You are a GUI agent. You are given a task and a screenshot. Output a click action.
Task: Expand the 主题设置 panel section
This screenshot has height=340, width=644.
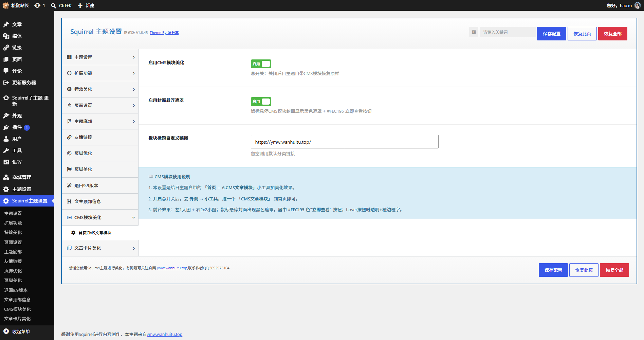click(100, 57)
